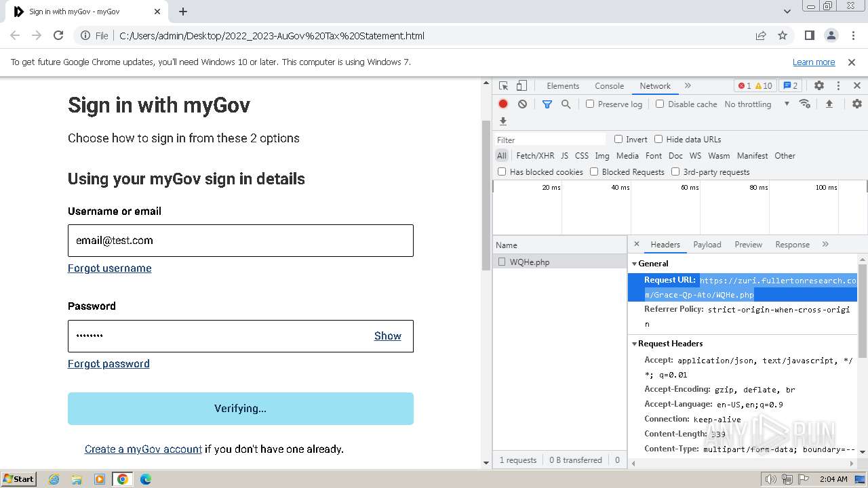
Task: Filter requests by Fetch/XHR type
Action: tap(535, 156)
